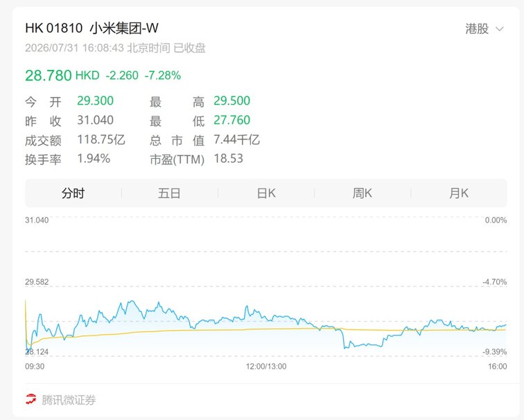Click the 腾讯微证券 link text
The width and height of the screenshot is (524, 420).
coord(69,400)
